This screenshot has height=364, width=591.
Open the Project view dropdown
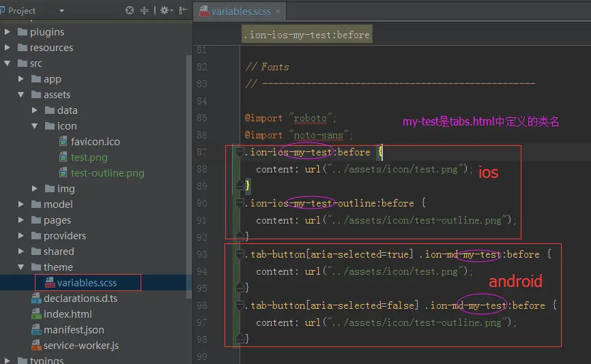coord(61,11)
